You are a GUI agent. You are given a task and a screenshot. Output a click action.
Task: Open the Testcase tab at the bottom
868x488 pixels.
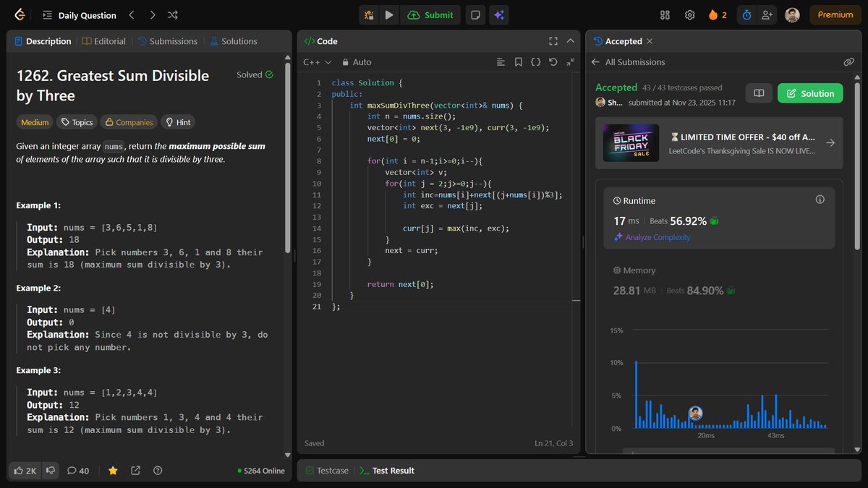[326, 470]
